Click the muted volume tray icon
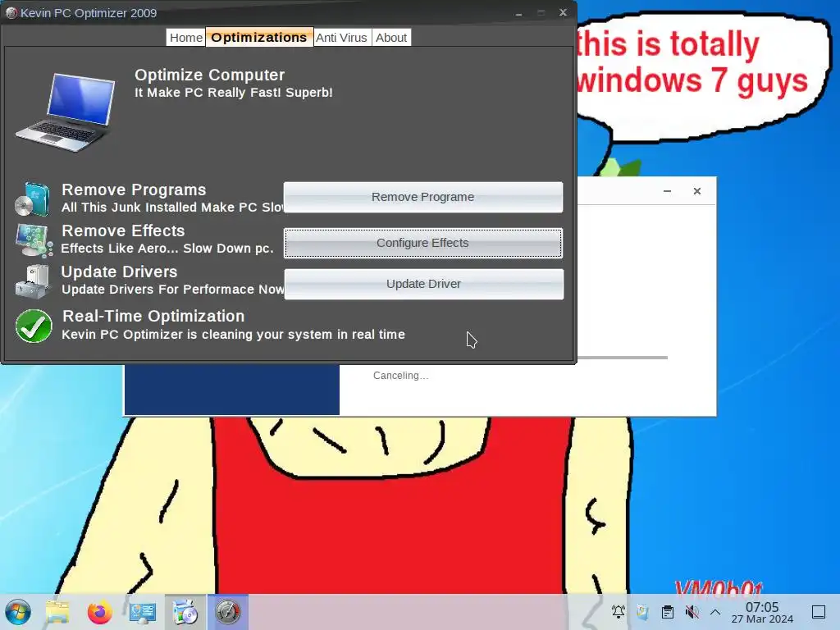The width and height of the screenshot is (840, 630). [692, 612]
